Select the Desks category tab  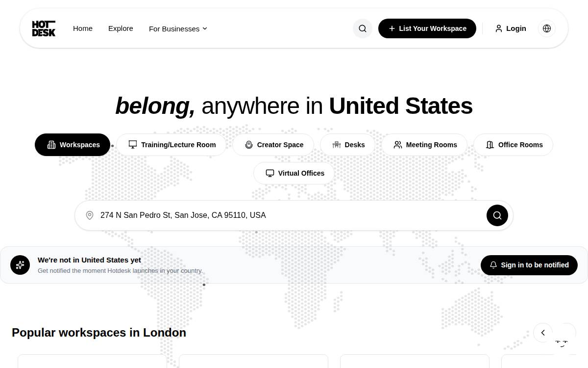348,145
